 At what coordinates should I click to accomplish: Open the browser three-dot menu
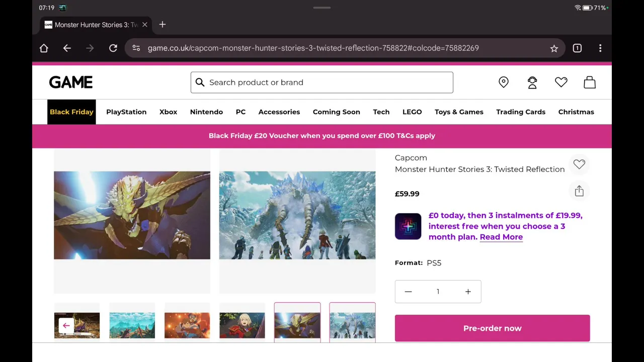pyautogui.click(x=600, y=48)
